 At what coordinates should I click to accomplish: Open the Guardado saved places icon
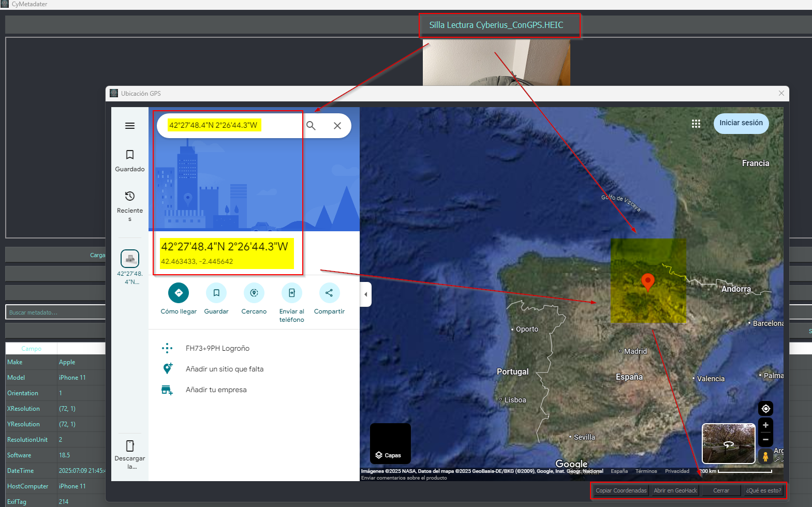point(130,155)
